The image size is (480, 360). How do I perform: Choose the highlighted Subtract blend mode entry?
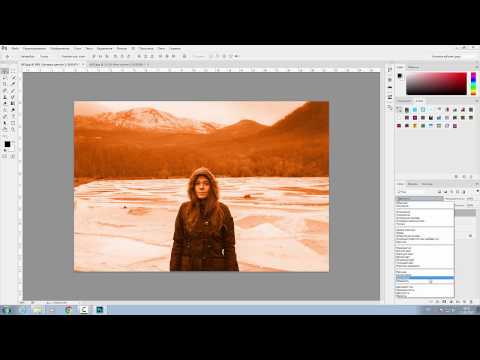[425, 277]
